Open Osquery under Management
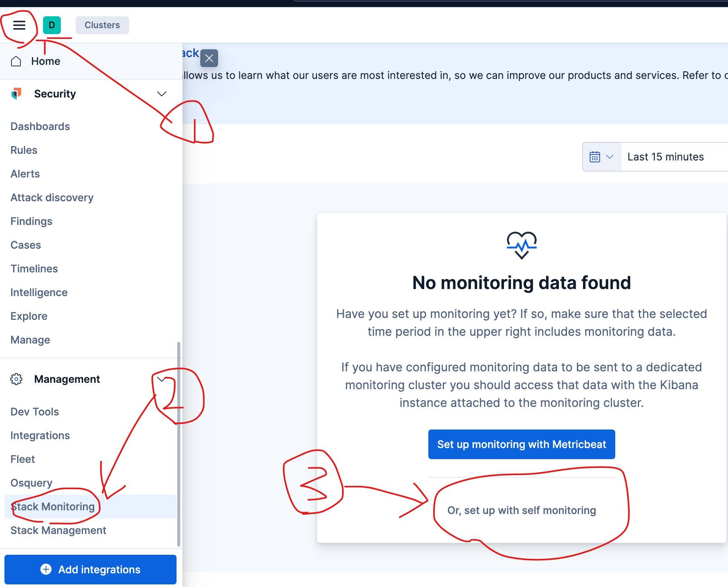This screenshot has height=587, width=728. pos(31,483)
